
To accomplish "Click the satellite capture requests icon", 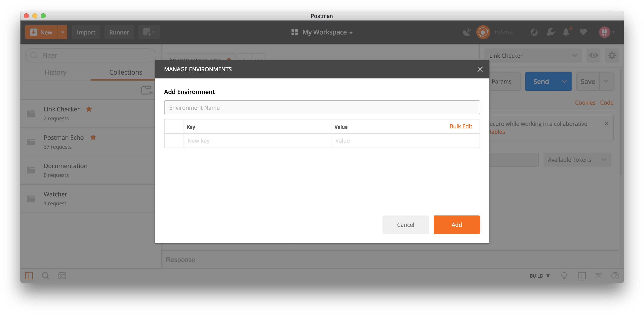I will click(467, 32).
